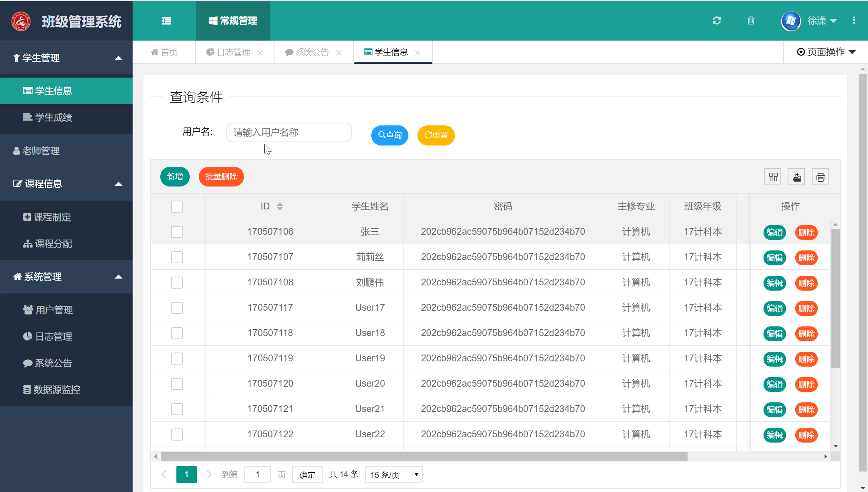This screenshot has height=492, width=868.
Task: Click 编辑 for student 刘鹏伟
Action: click(774, 283)
